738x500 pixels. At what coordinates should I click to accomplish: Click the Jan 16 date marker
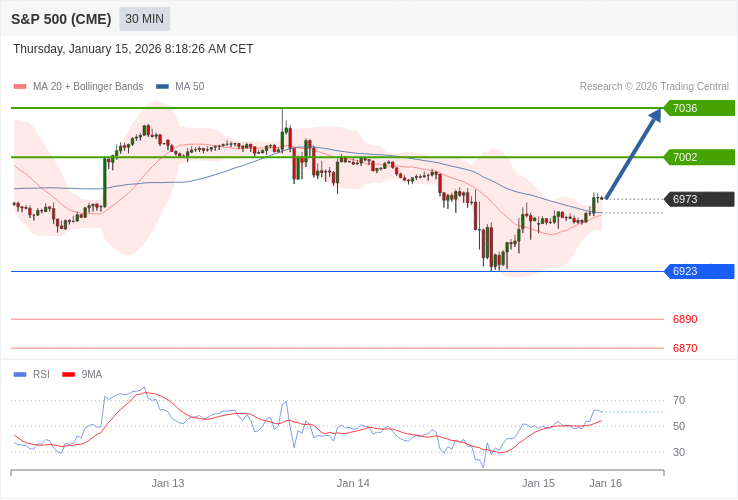[x=605, y=483]
